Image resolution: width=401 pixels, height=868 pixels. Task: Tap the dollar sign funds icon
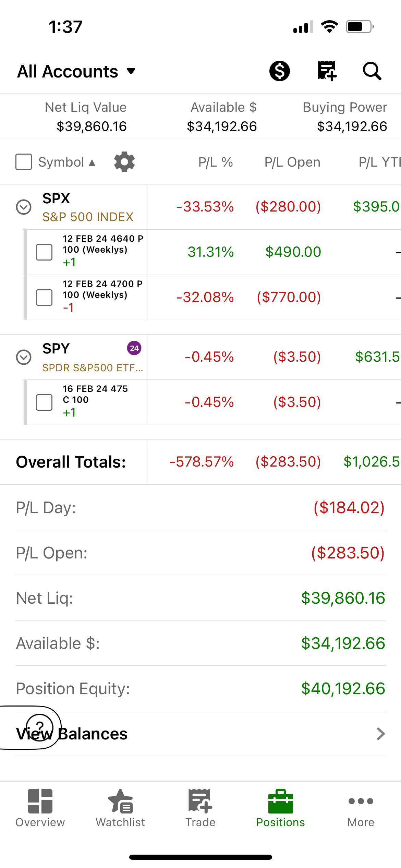pos(279,71)
